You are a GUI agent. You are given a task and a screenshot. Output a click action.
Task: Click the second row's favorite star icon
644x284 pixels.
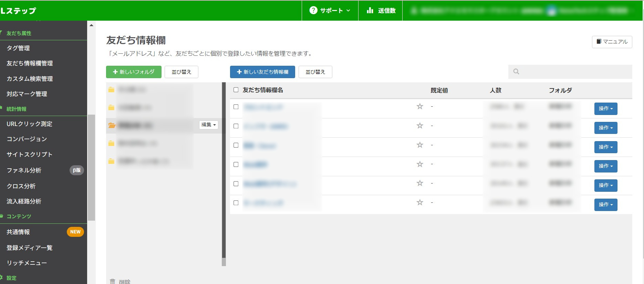coord(420,126)
